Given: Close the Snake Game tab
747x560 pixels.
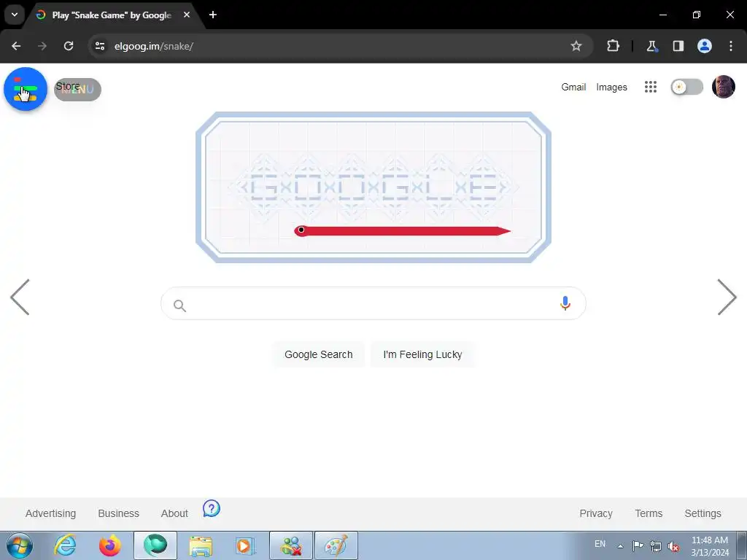Looking at the screenshot, I should click(187, 15).
